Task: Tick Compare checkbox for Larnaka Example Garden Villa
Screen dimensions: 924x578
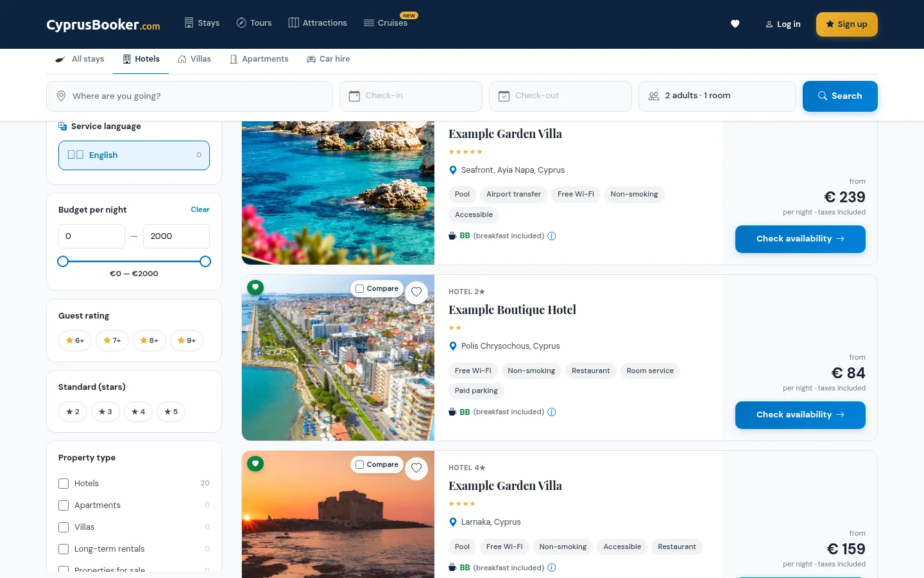Action: 360,465
